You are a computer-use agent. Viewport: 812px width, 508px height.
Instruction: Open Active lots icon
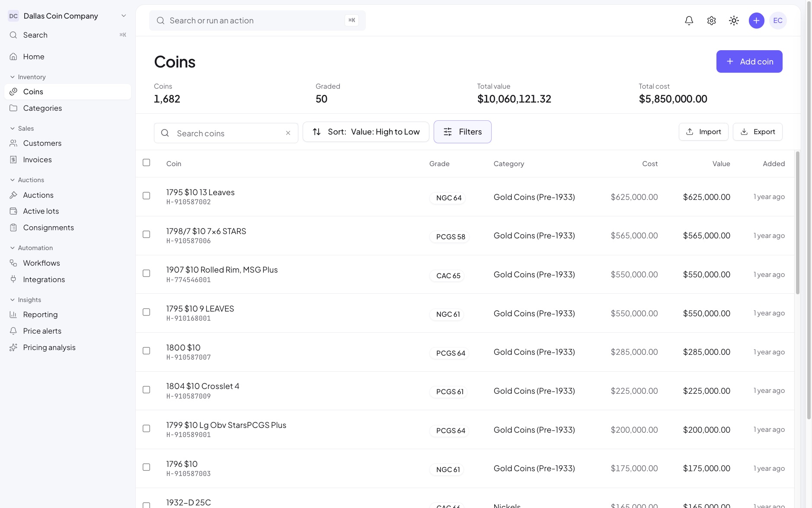(x=13, y=211)
